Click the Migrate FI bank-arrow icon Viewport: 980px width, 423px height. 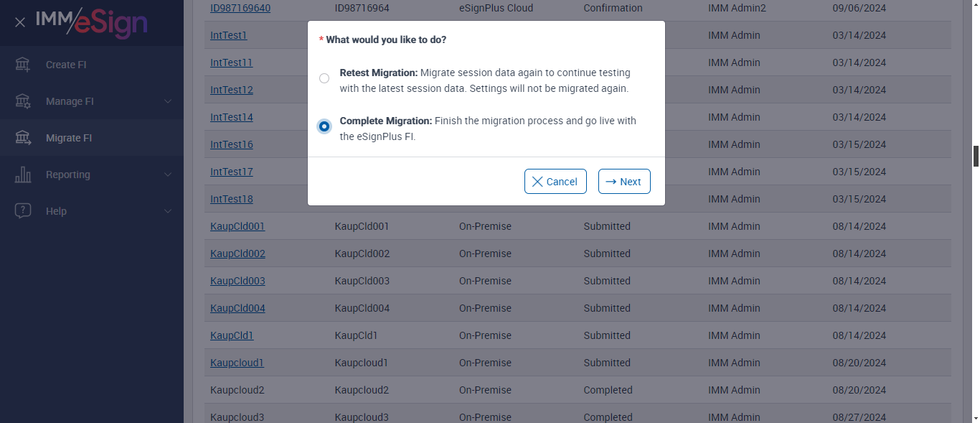coord(23,138)
